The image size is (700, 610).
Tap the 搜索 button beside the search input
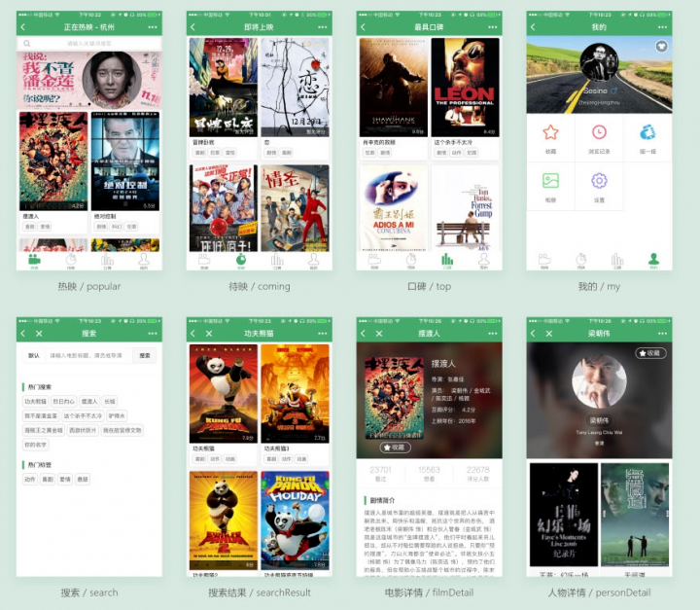pyautogui.click(x=145, y=356)
